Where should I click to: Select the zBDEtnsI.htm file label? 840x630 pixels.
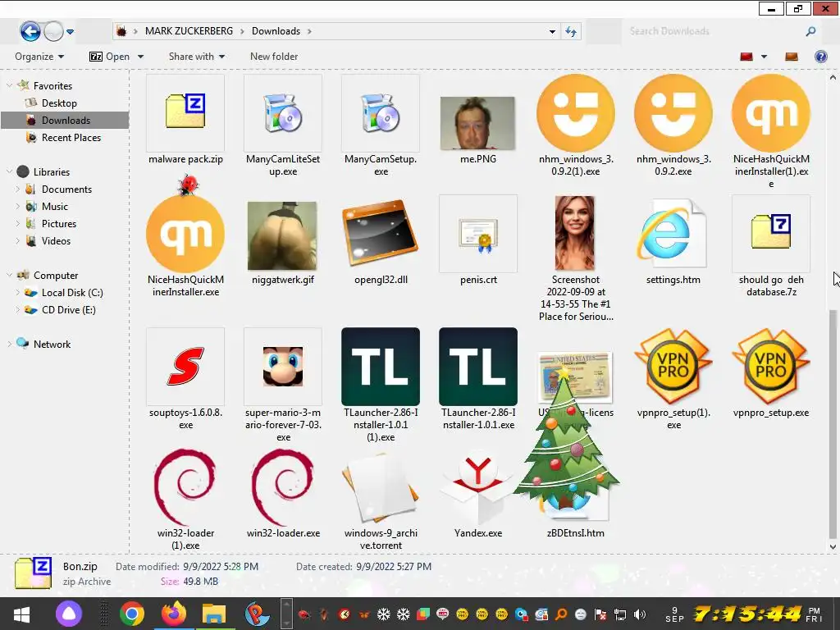[575, 533]
